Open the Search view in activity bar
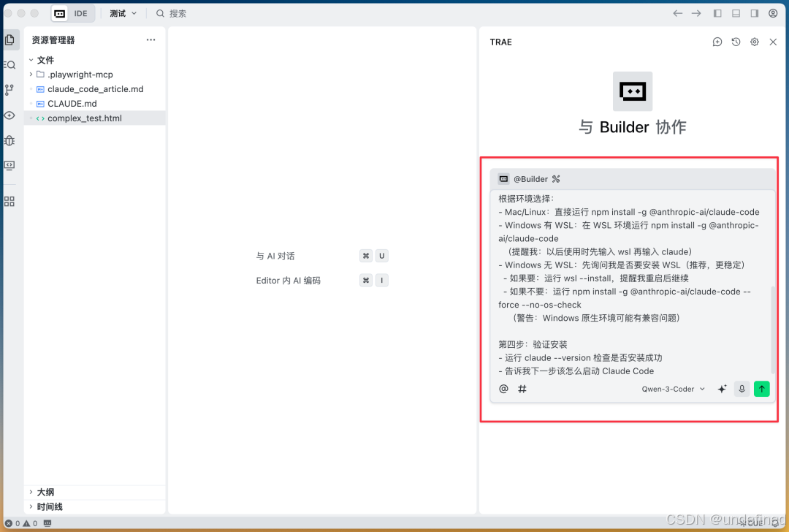This screenshot has width=789, height=532. 9,65
